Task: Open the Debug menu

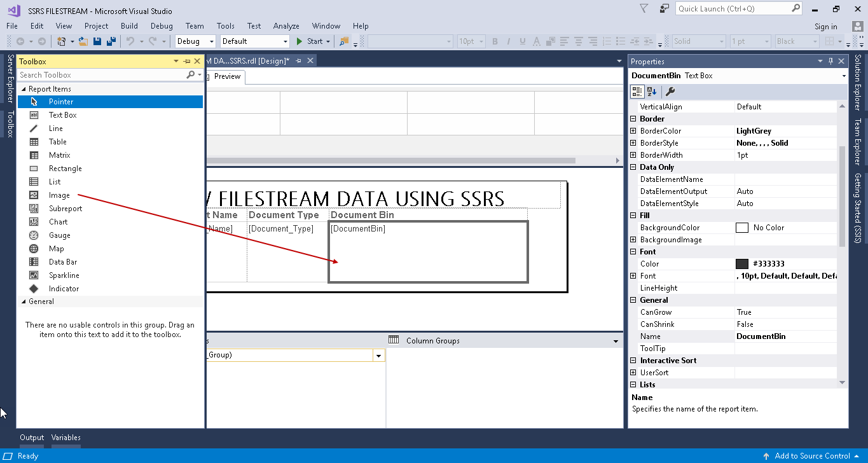Action: [162, 26]
